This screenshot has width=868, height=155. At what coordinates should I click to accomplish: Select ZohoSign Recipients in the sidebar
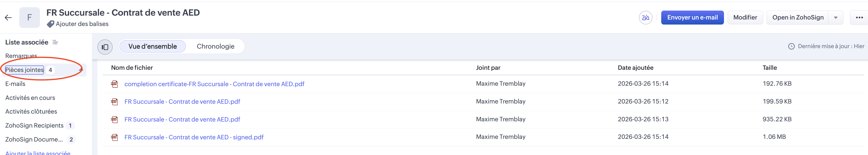click(x=34, y=125)
